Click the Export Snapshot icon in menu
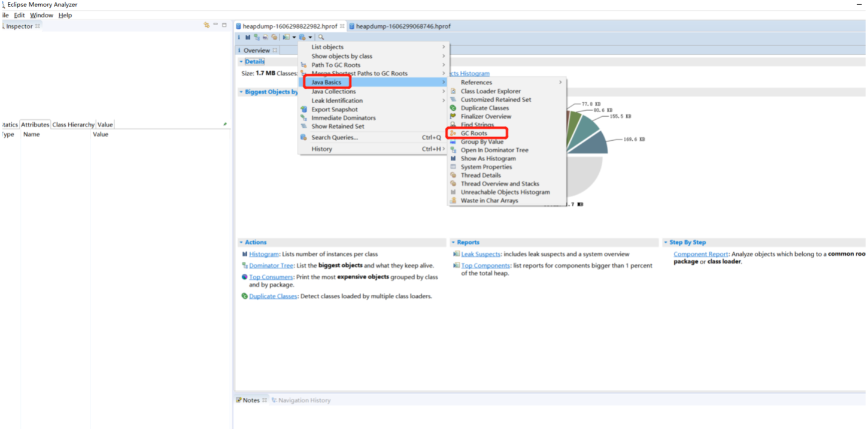 [304, 110]
